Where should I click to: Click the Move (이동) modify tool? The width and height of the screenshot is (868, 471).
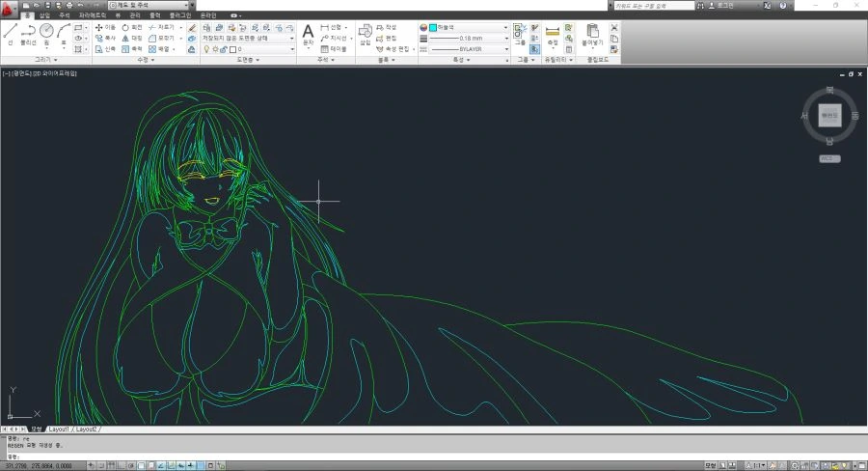point(105,27)
